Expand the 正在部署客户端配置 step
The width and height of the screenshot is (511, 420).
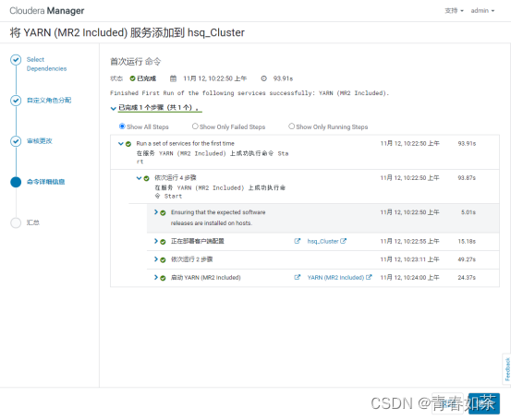(x=156, y=241)
